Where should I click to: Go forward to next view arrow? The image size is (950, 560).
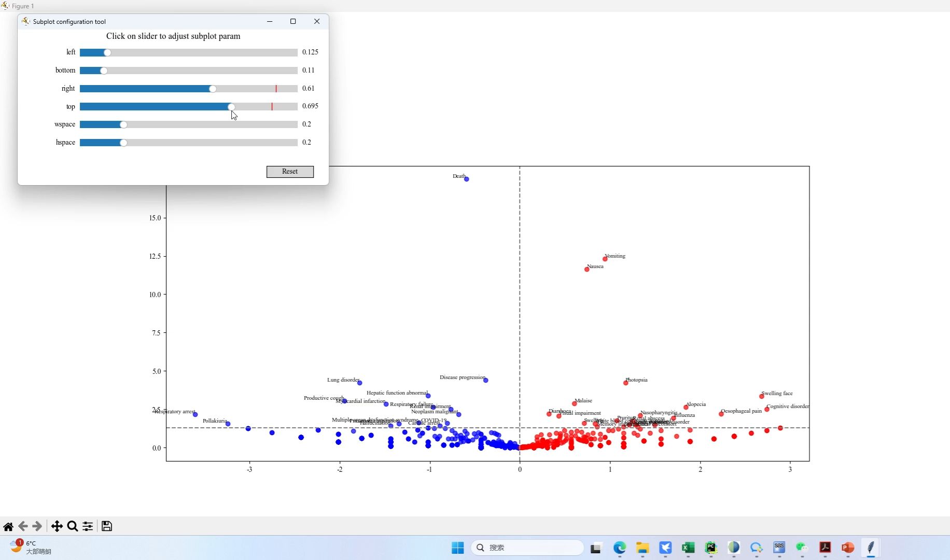click(37, 526)
